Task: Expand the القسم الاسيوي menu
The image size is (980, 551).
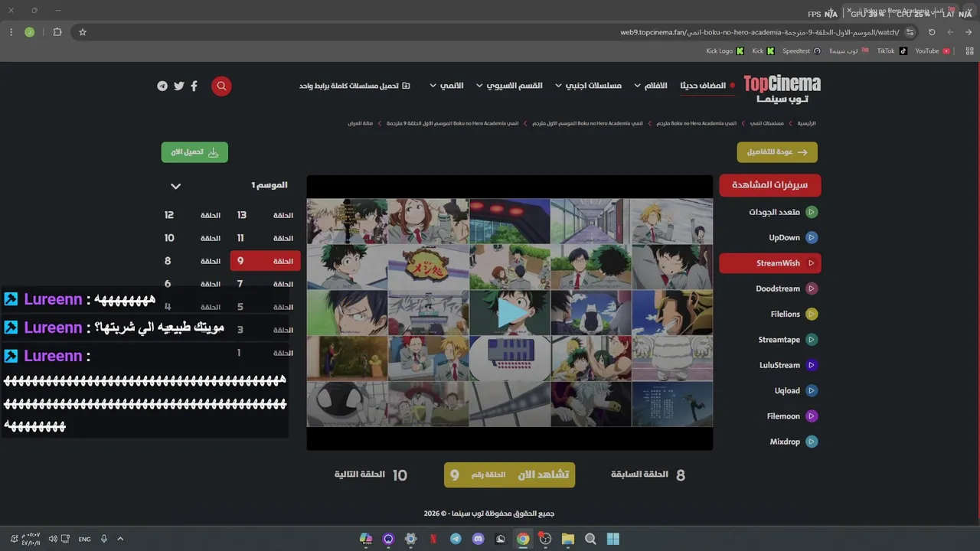Action: [x=509, y=86]
